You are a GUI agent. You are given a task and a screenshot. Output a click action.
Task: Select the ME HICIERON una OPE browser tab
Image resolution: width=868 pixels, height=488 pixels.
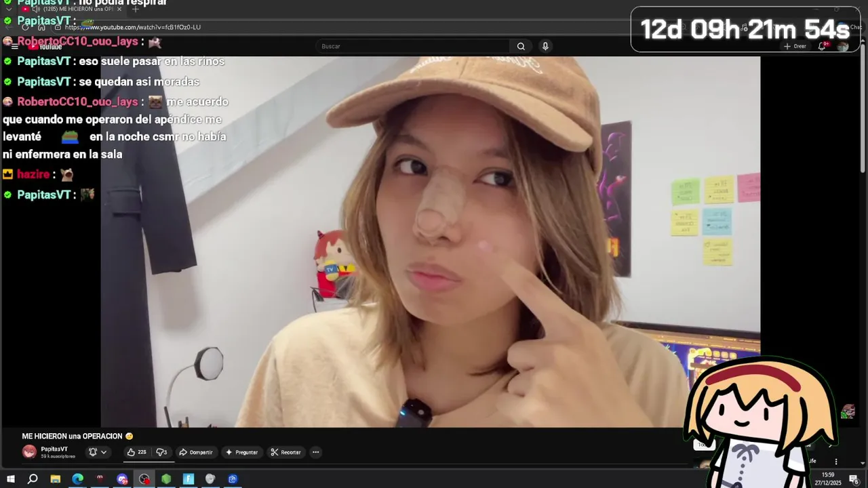point(71,9)
